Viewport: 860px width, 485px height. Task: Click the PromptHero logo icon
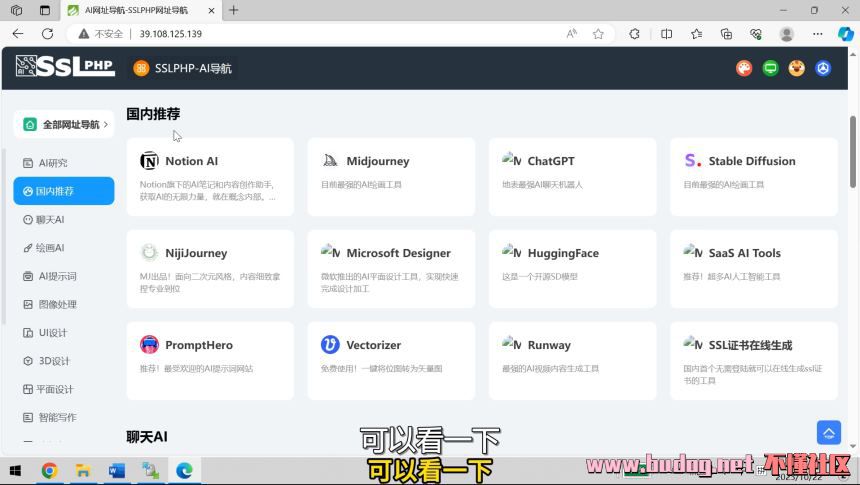[149, 345]
